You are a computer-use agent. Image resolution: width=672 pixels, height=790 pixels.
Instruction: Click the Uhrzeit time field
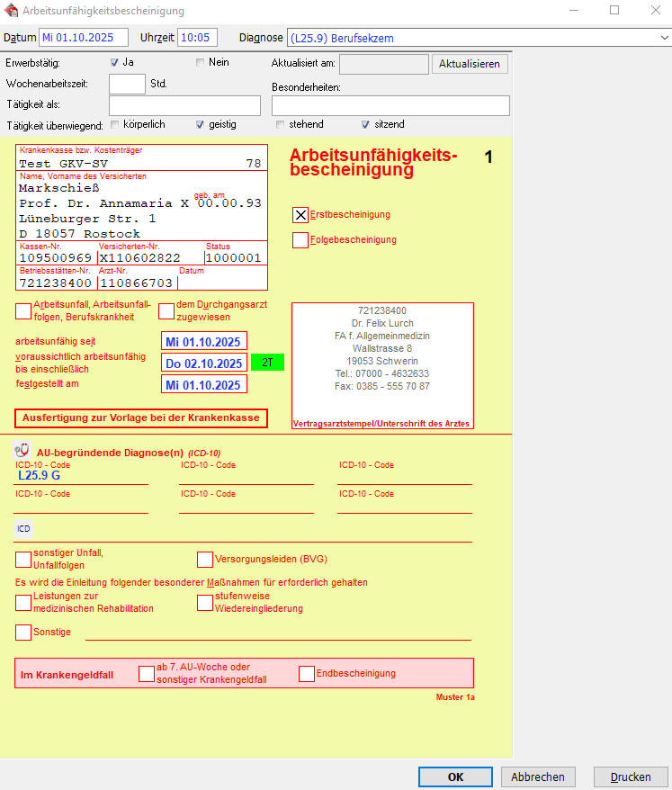click(198, 38)
